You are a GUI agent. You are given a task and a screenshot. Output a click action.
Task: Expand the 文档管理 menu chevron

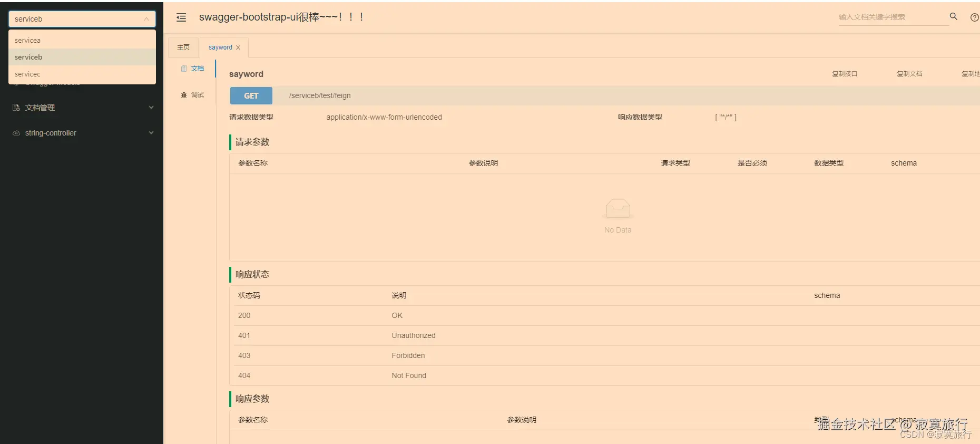pyautogui.click(x=151, y=108)
